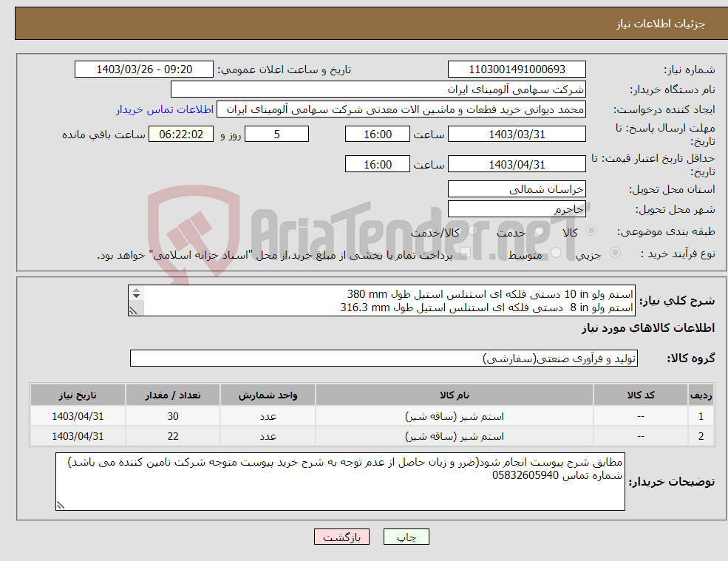Click the buyer notes text area

tap(340, 482)
